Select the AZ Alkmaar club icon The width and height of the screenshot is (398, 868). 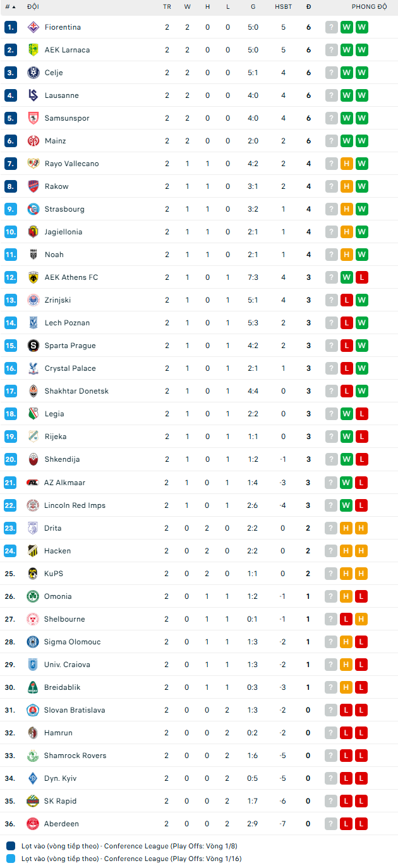coord(33,482)
